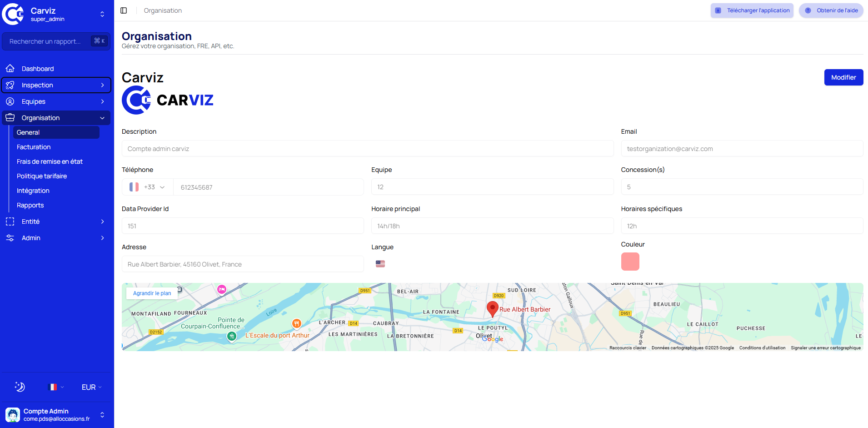Screen dimensions: 868x428
Task: Click Raccourcis clavier on the map
Action: [x=628, y=348]
